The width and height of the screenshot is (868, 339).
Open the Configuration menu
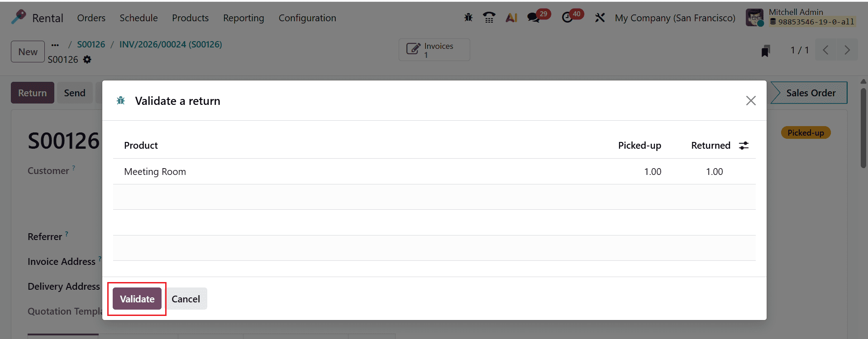click(307, 18)
